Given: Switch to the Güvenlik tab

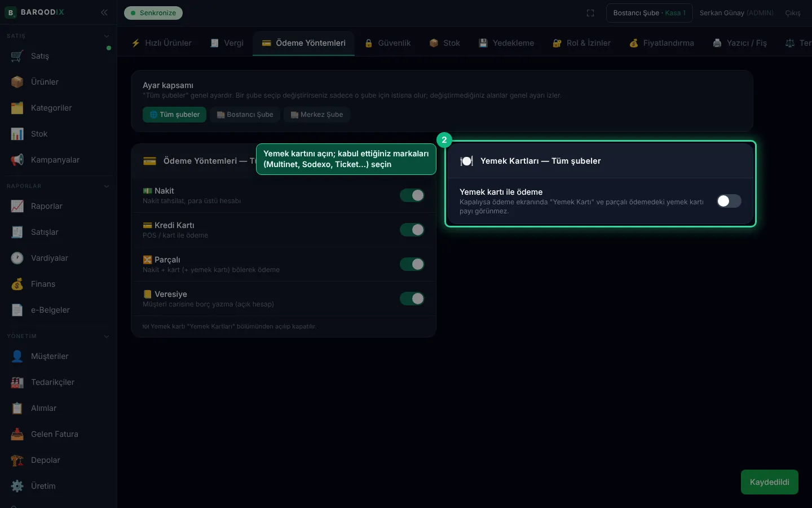Looking at the screenshot, I should pos(388,43).
